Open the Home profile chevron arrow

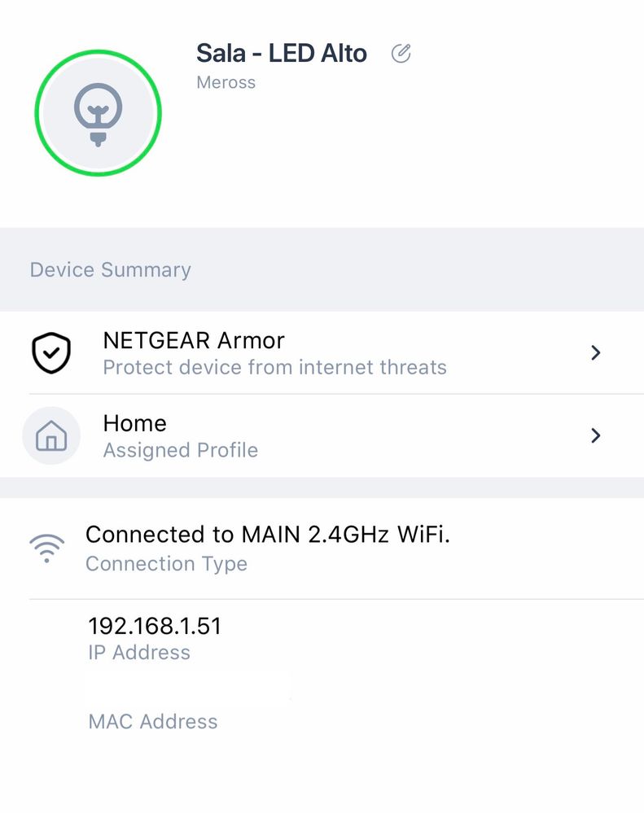596,436
